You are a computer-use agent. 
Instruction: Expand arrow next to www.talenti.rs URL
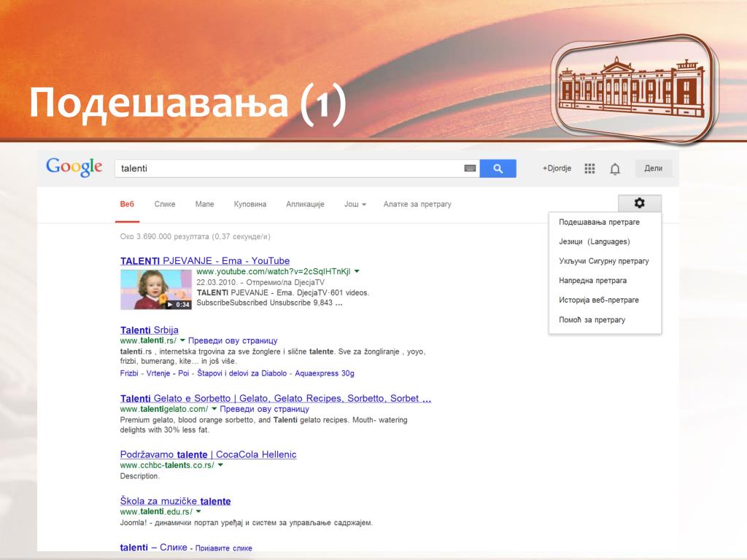[x=182, y=341]
